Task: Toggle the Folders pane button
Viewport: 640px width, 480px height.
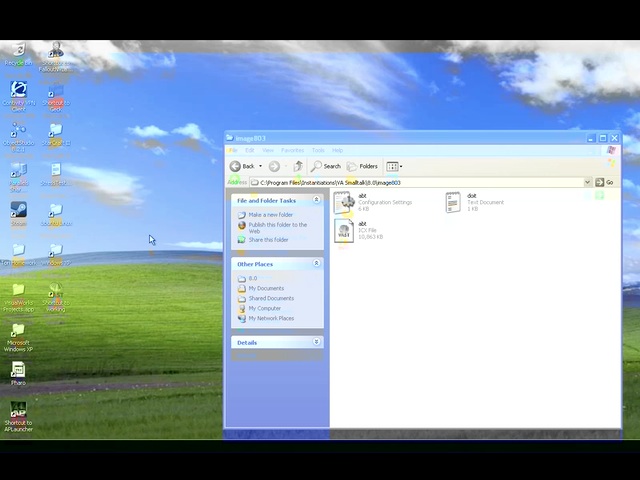Action: pos(362,166)
